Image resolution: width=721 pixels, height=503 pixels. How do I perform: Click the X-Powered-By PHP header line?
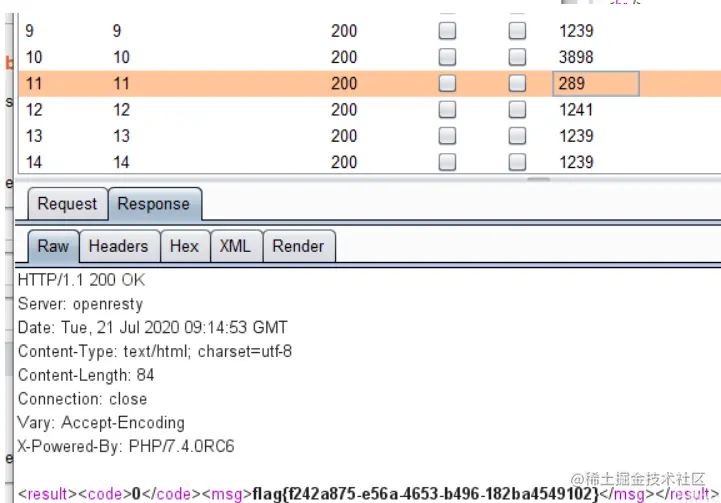point(126,446)
